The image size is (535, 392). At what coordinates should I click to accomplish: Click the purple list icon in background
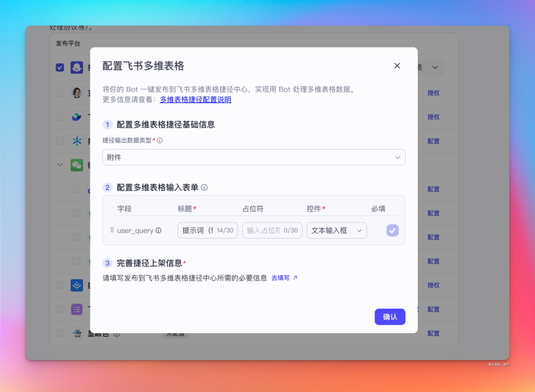(77, 310)
